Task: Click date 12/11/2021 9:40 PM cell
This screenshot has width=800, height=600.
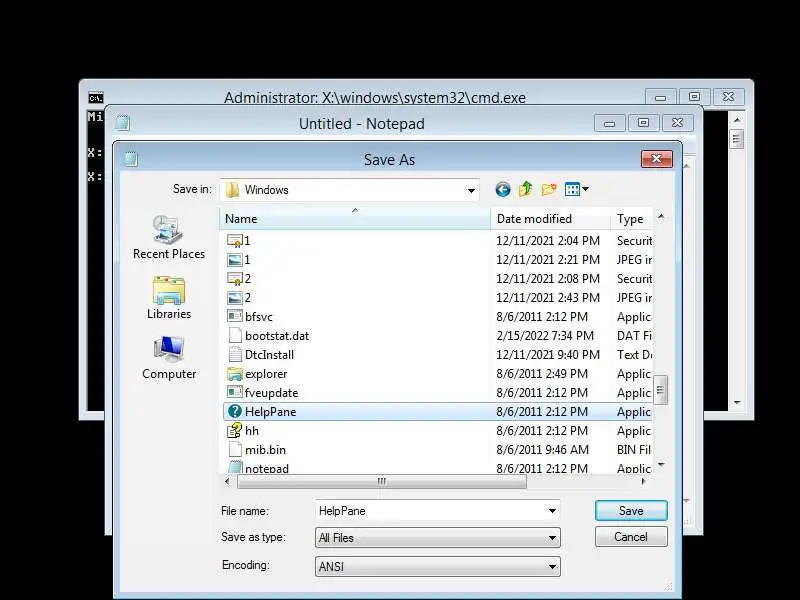Action: coord(548,355)
